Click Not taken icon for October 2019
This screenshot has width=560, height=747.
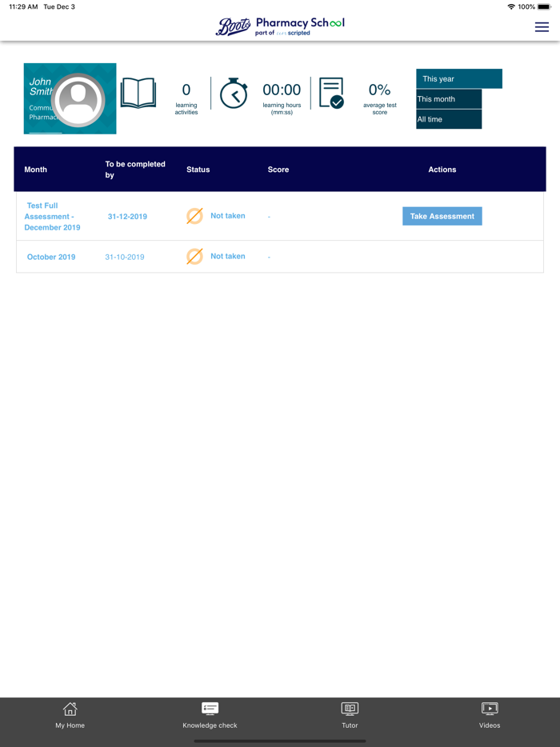[194, 256]
